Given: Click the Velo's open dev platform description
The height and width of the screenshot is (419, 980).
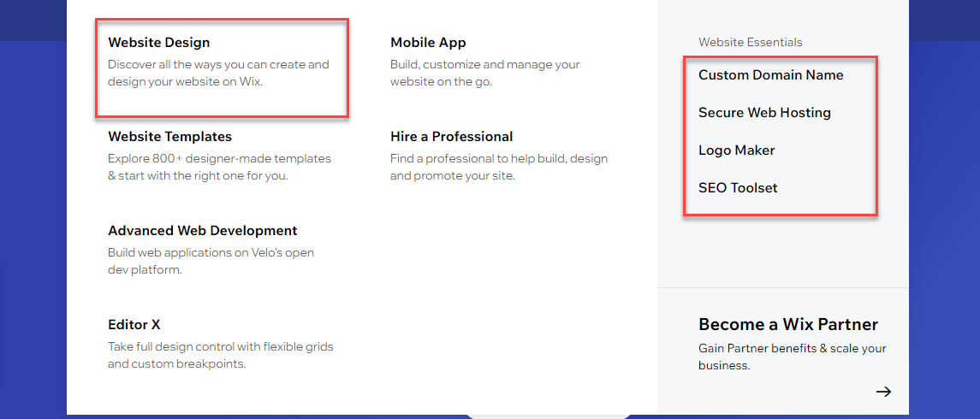Looking at the screenshot, I should point(211,261).
